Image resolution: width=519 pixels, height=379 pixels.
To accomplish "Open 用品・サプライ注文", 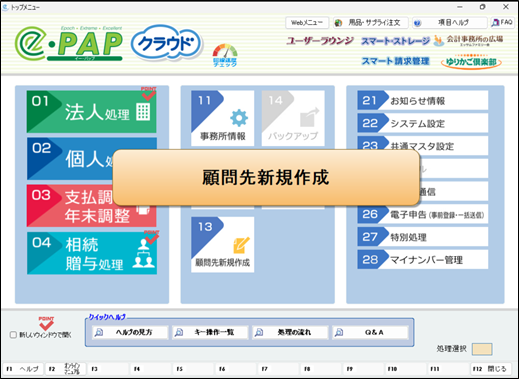I will click(x=371, y=23).
